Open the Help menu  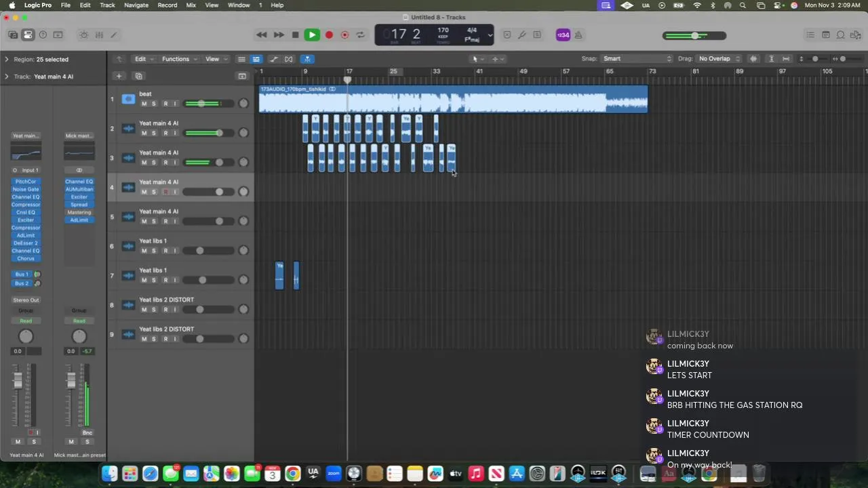tap(277, 5)
